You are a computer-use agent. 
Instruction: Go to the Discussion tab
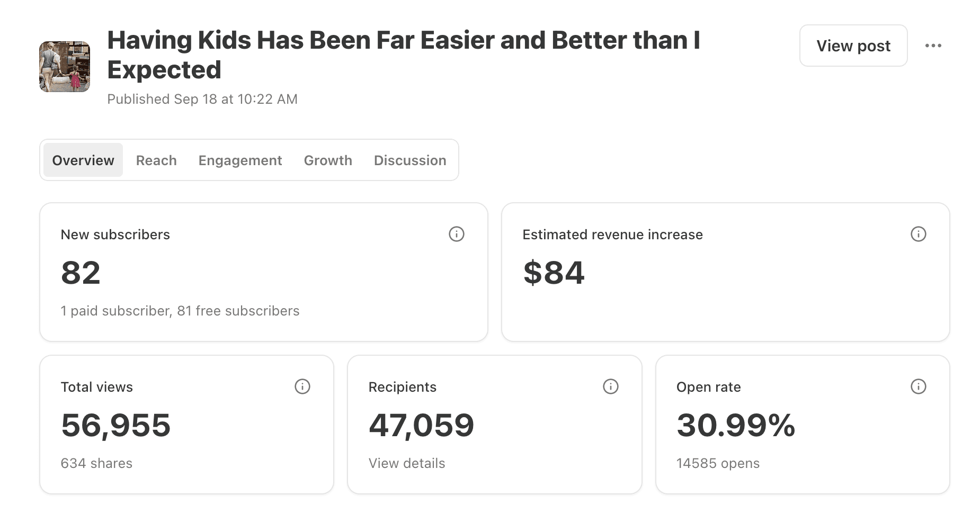pyautogui.click(x=410, y=160)
